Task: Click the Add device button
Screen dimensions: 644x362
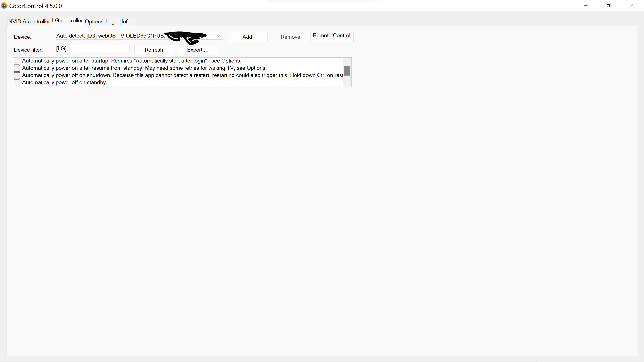Action: [247, 37]
